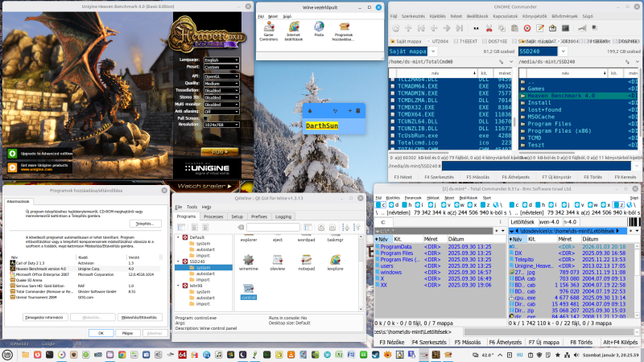
Task: Select the notepad icon in Q4Wine
Action: [306, 263]
